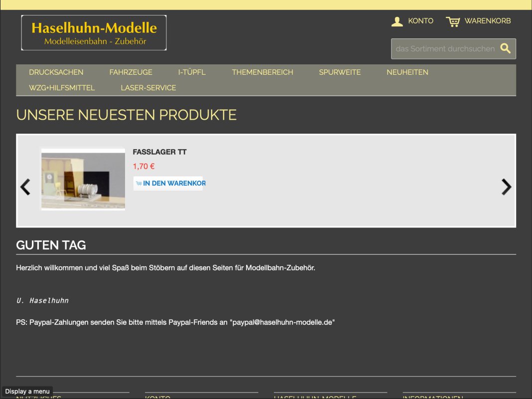Go to Neuheiten section
532x399 pixels.
point(407,72)
